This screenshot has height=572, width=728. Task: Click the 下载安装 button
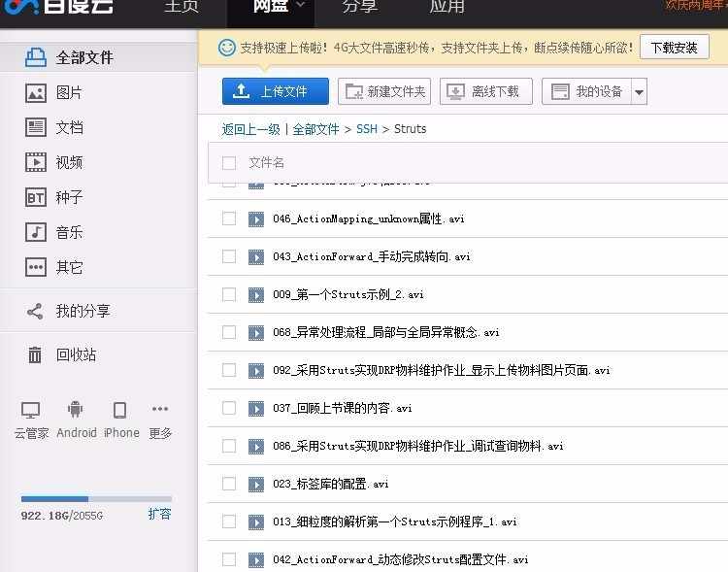(675, 48)
